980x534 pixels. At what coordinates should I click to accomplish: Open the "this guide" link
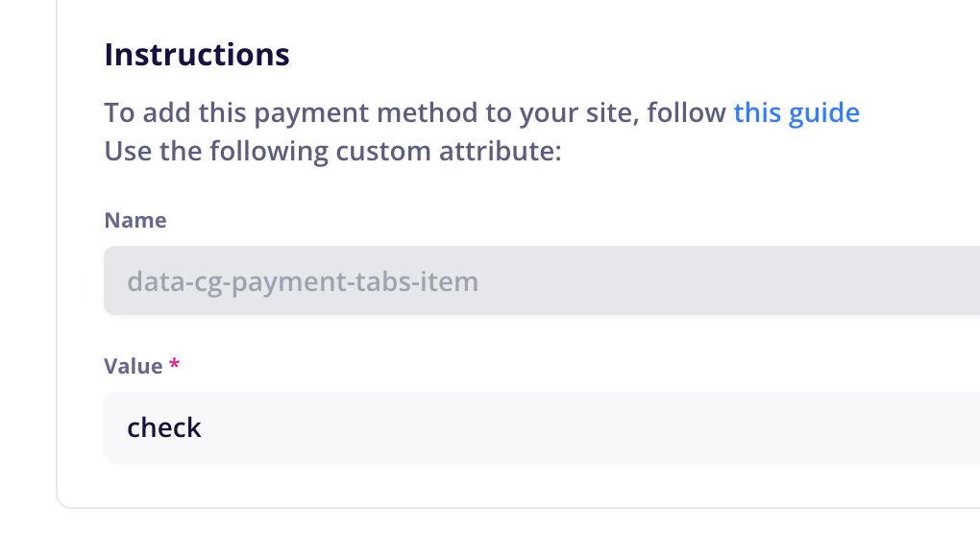click(796, 113)
